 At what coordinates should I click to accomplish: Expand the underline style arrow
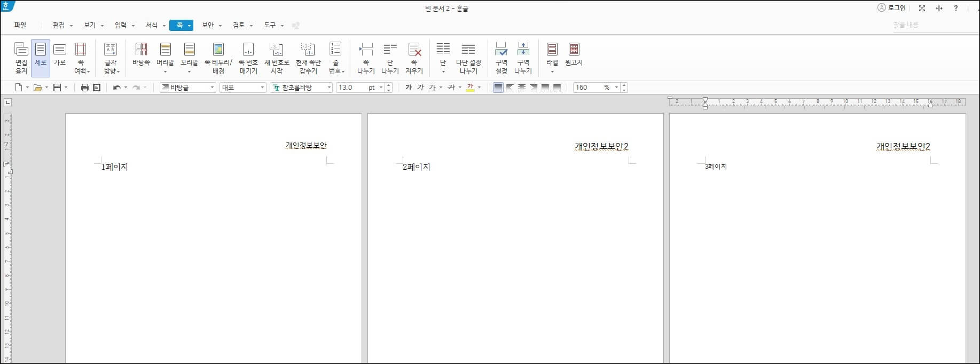(441, 88)
